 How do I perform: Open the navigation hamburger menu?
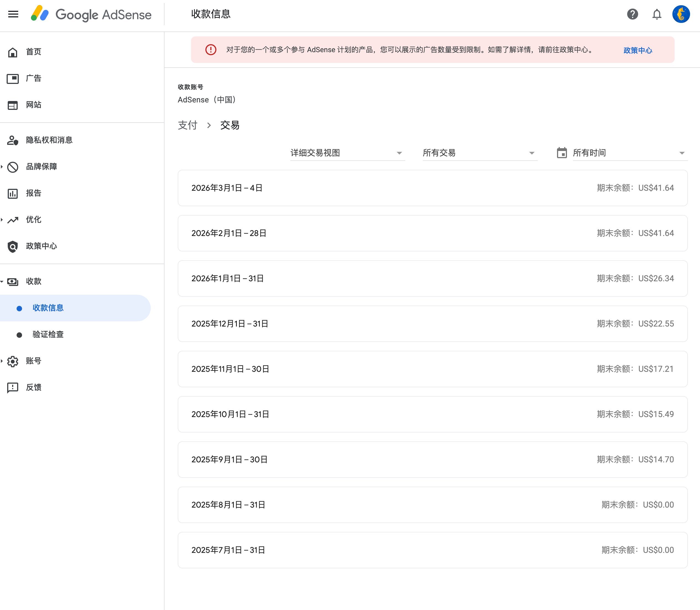point(13,14)
